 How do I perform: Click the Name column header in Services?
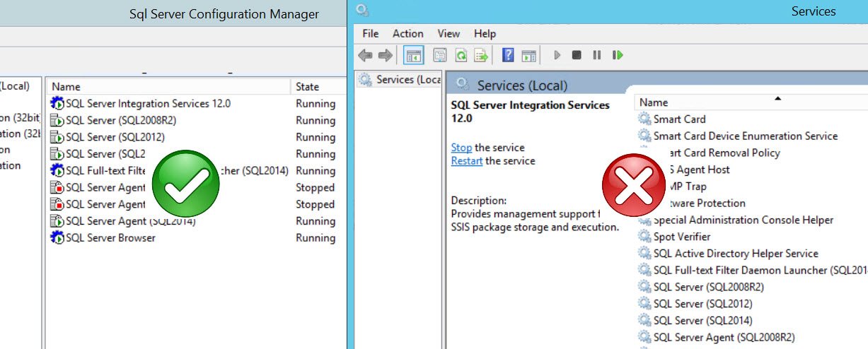pos(654,102)
